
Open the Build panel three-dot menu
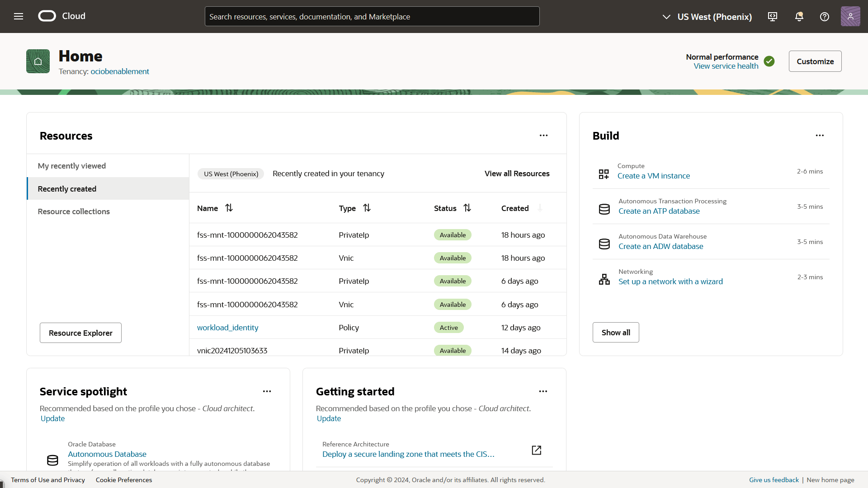819,136
